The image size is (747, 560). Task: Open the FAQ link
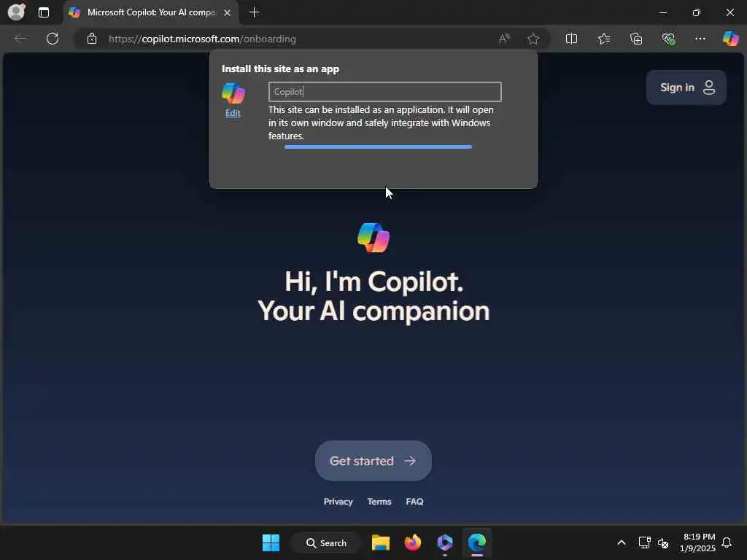click(414, 502)
